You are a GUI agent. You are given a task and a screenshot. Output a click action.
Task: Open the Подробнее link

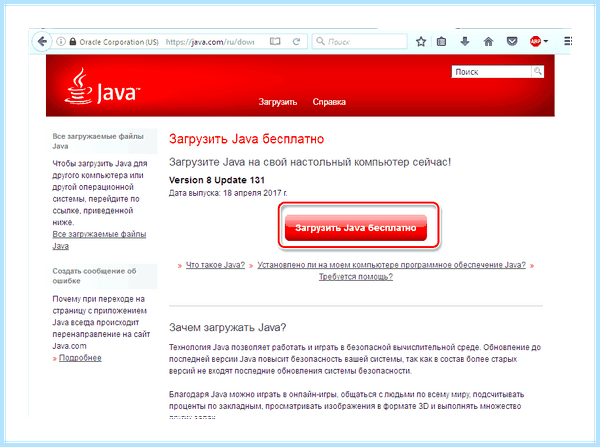[80, 358]
